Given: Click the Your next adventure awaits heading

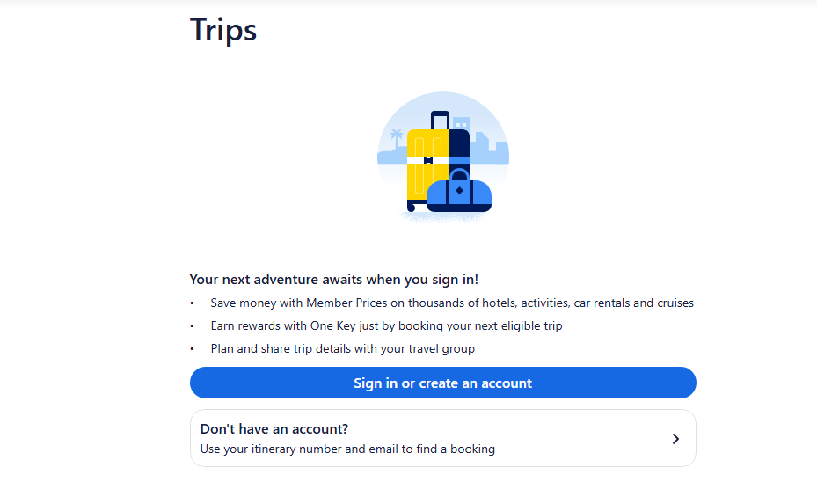Looking at the screenshot, I should [334, 279].
